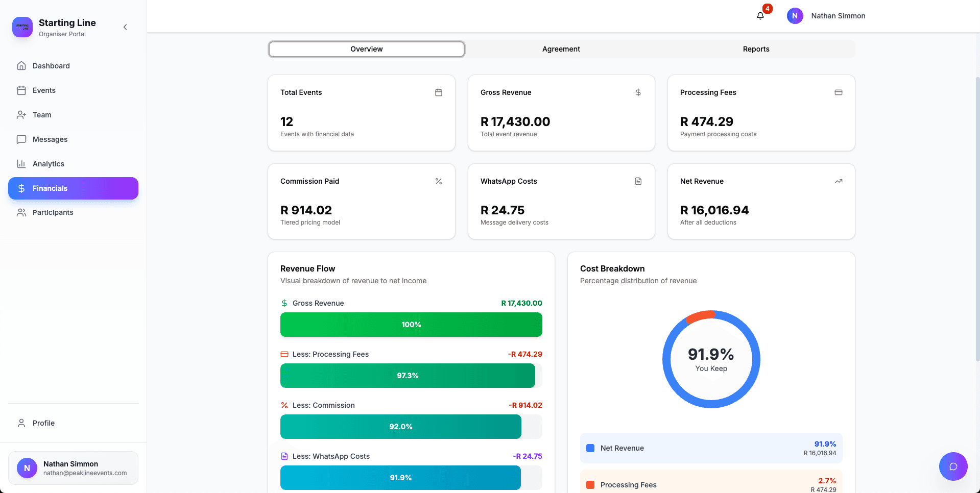Click the document icon on WhatsApp Costs card
980x493 pixels.
[638, 181]
